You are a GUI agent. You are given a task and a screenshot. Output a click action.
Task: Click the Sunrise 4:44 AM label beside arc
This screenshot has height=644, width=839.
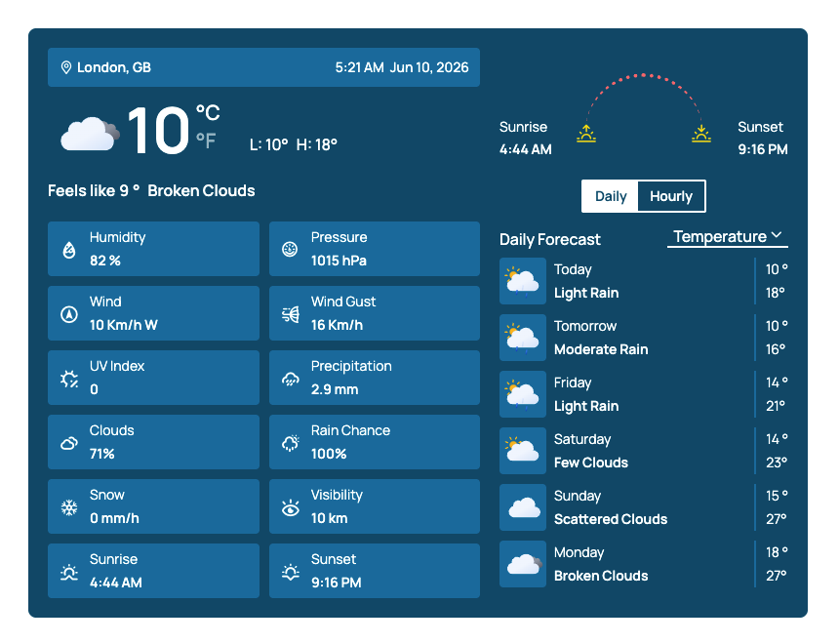click(x=525, y=139)
